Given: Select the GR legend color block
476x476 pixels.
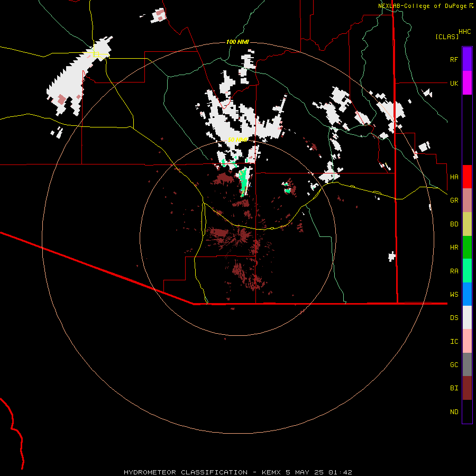Looking at the screenshot, I should (x=467, y=200).
